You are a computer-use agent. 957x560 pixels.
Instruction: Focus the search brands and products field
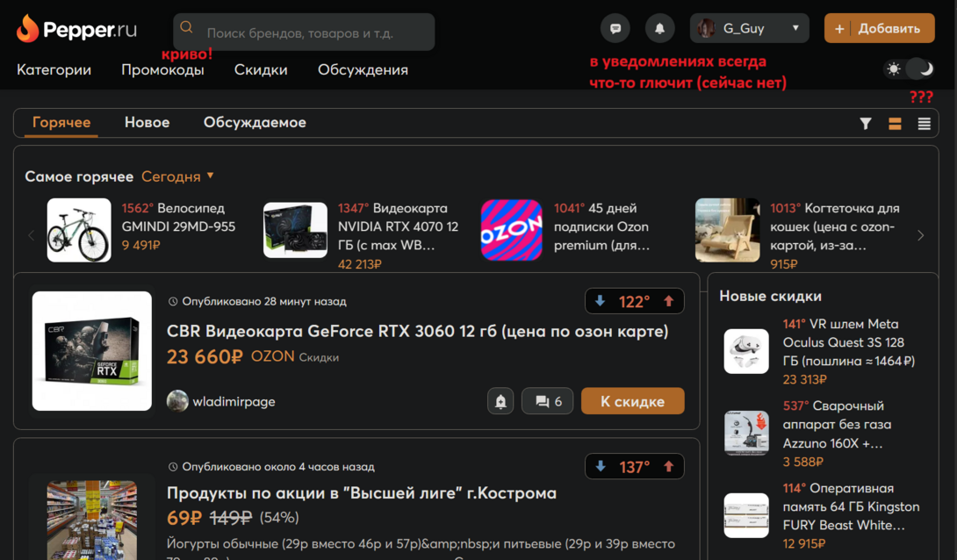point(304,32)
